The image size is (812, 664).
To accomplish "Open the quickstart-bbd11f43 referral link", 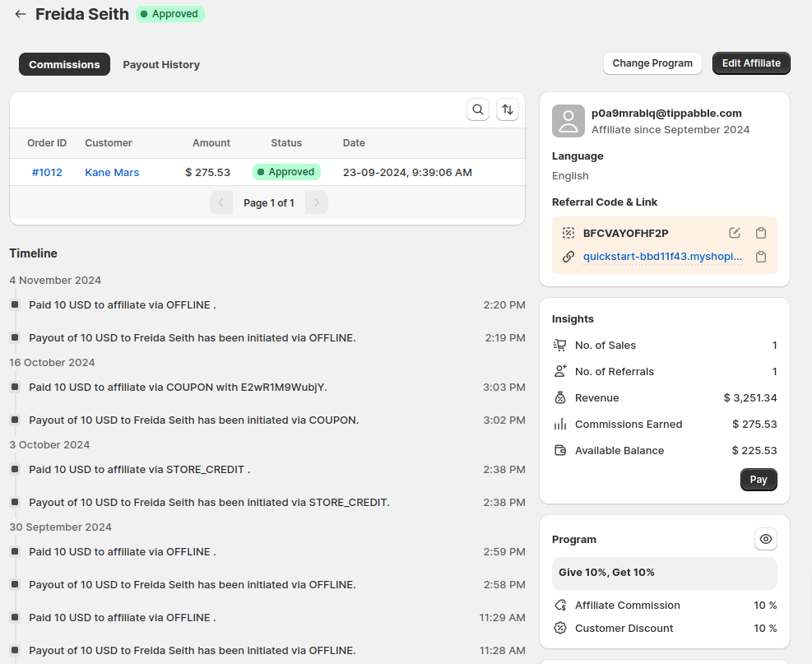I will pos(662,257).
